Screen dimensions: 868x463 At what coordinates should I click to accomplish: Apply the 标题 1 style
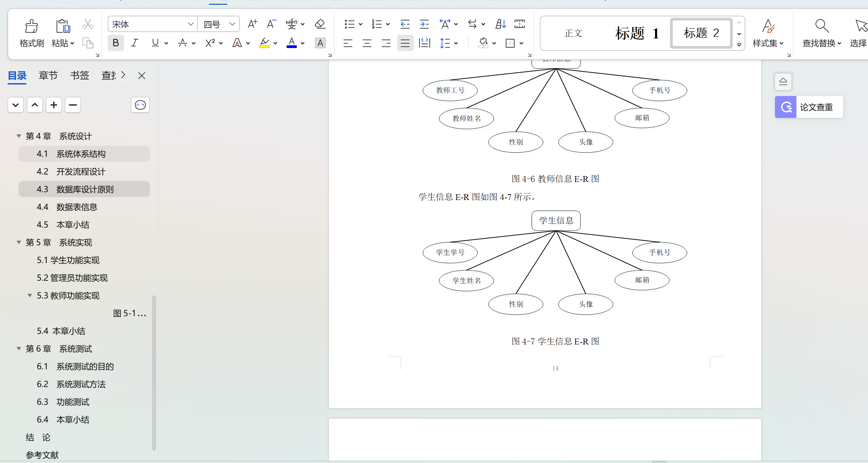(637, 33)
